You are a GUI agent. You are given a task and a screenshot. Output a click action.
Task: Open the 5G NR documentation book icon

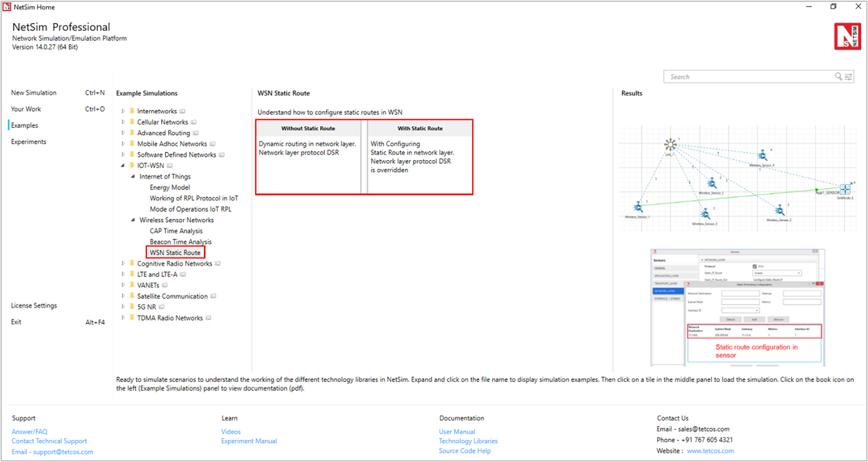click(161, 307)
